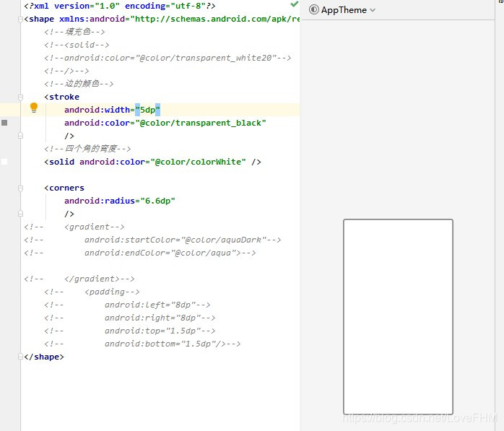The height and width of the screenshot is (431, 504).
Task: Click the AppTheme theme icon
Action: (313, 10)
